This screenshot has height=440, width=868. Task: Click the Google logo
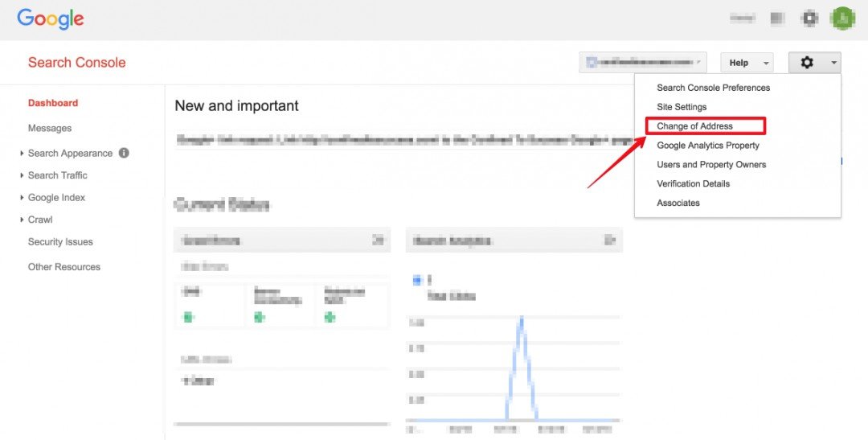tap(51, 19)
